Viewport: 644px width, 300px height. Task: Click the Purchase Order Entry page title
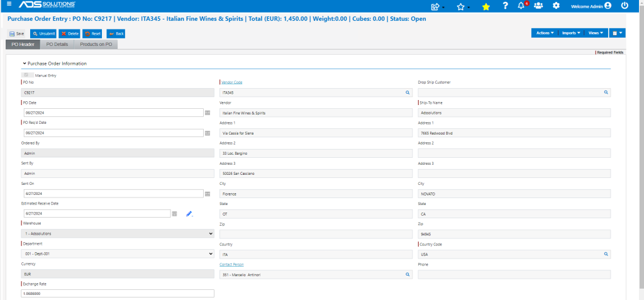click(x=216, y=19)
